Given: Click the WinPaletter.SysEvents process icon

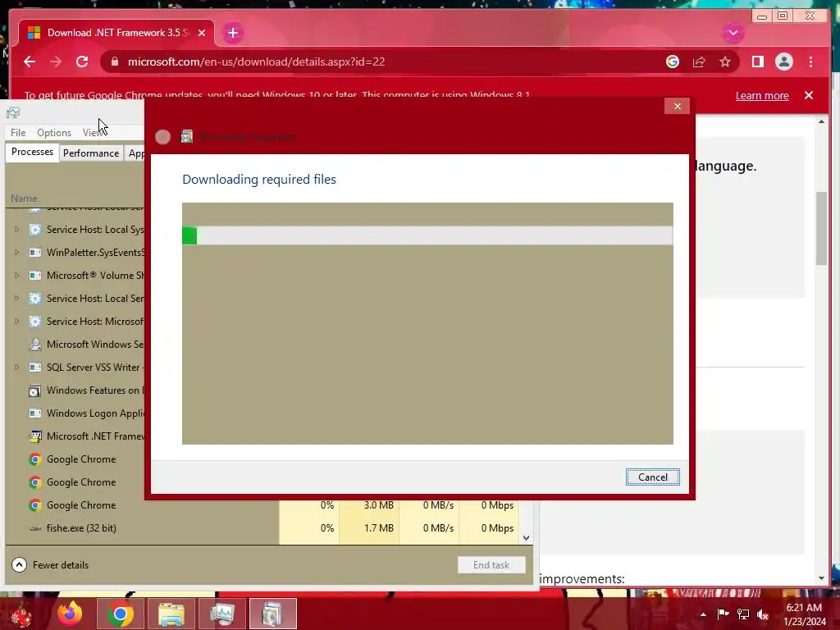Looking at the screenshot, I should tap(34, 253).
